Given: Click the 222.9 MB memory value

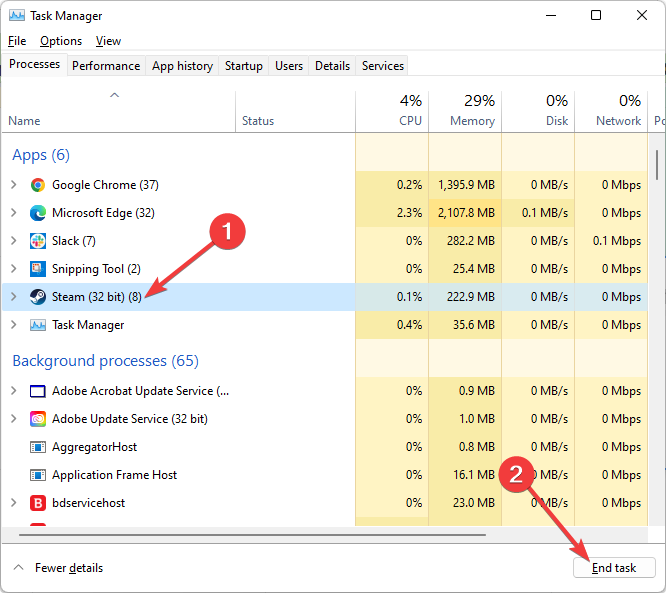Looking at the screenshot, I should [x=471, y=297].
